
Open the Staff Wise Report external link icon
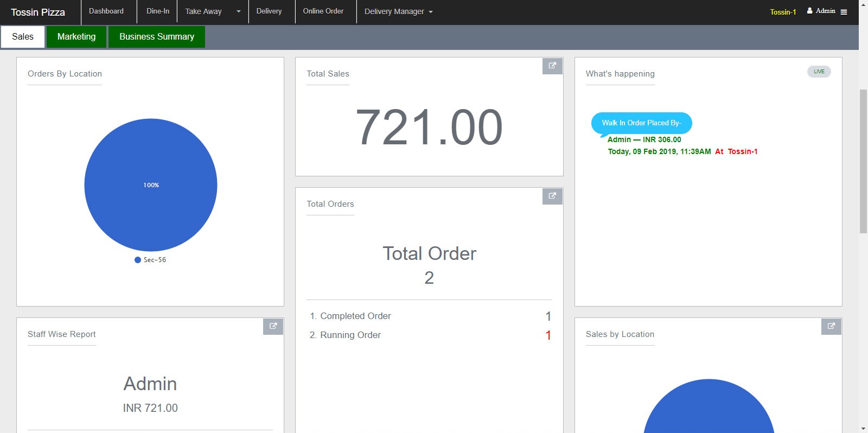[x=273, y=326]
